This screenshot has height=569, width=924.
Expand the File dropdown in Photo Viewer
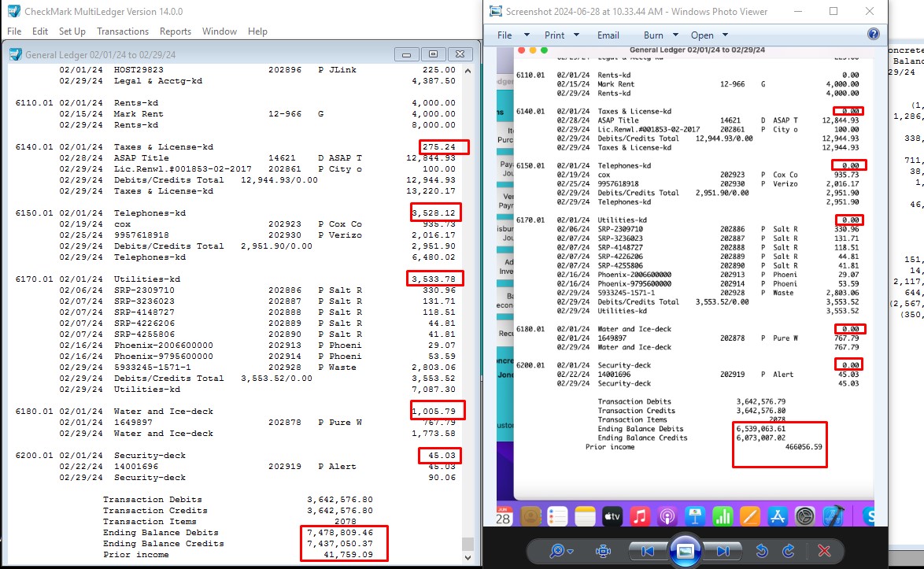coord(511,35)
